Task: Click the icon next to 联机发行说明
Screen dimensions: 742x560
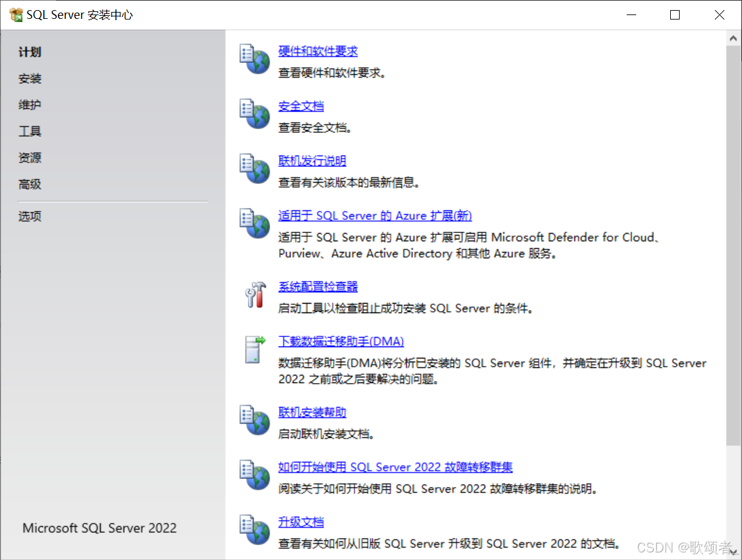Action: [254, 169]
